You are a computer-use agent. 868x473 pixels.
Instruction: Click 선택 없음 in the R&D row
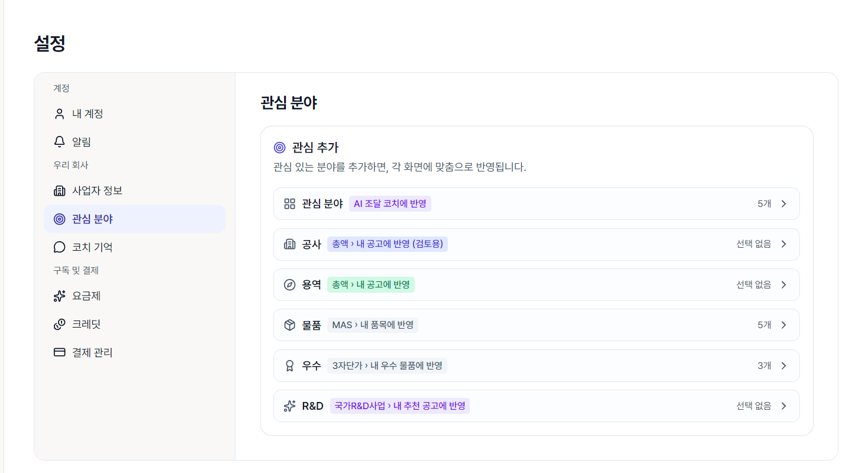click(x=754, y=406)
